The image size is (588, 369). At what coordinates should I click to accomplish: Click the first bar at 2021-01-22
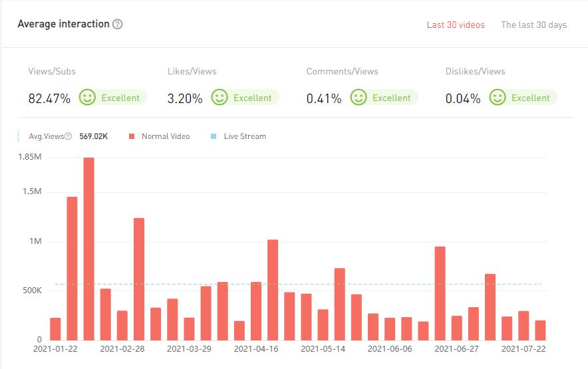tap(55, 328)
